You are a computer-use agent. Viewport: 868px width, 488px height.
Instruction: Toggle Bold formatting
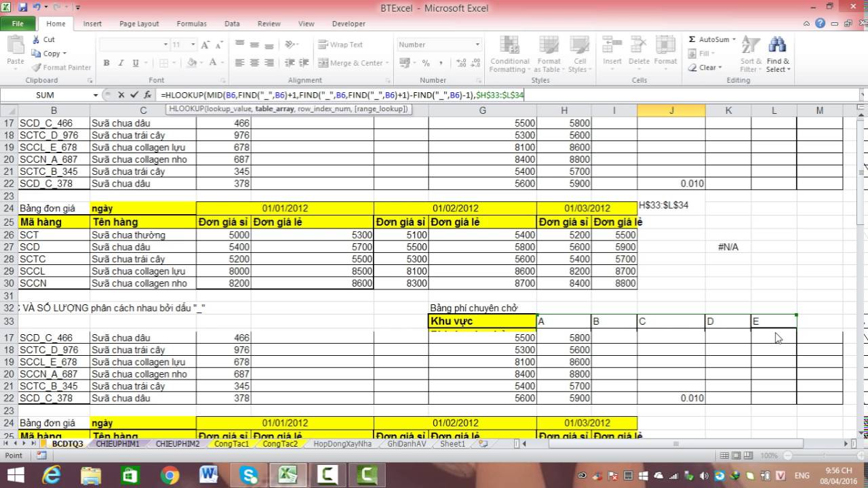[x=106, y=63]
